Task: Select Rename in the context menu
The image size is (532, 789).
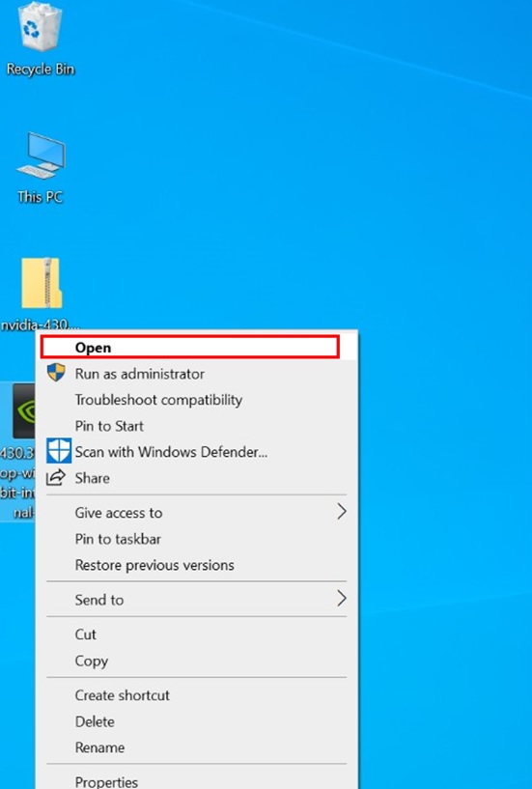Action: (x=197, y=747)
